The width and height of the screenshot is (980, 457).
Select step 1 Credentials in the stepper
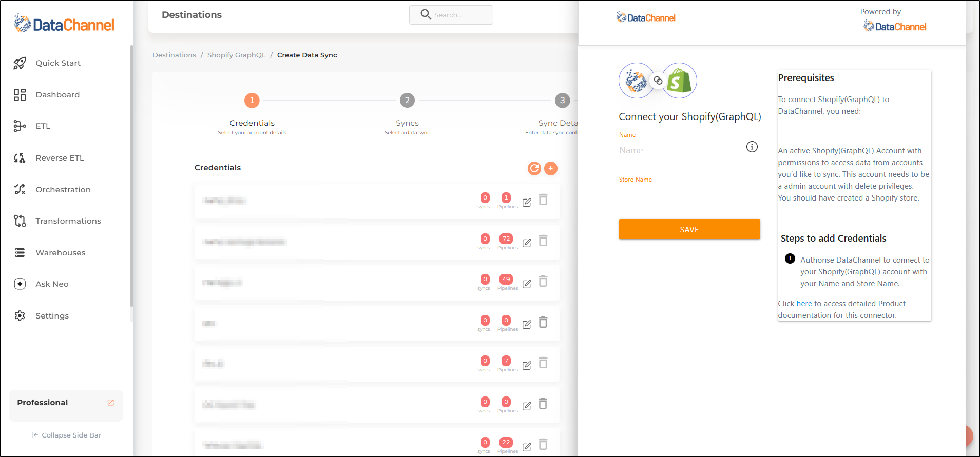(x=252, y=101)
